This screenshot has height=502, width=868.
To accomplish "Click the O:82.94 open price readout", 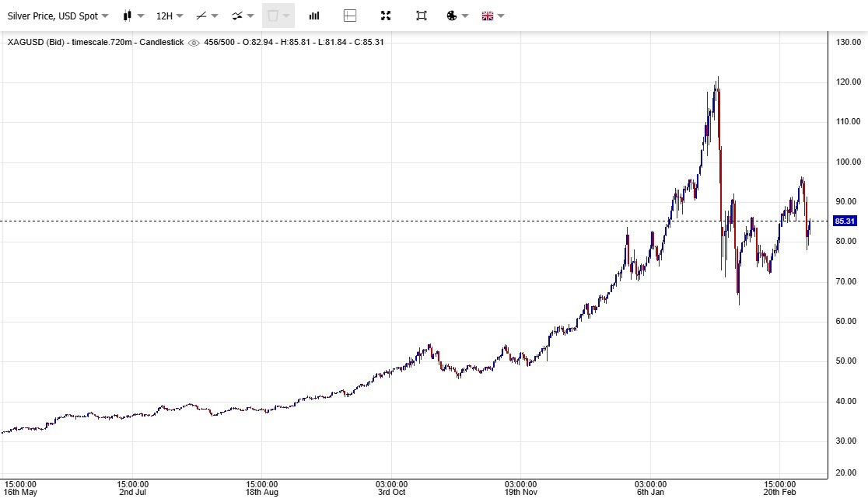I will pyautogui.click(x=257, y=42).
